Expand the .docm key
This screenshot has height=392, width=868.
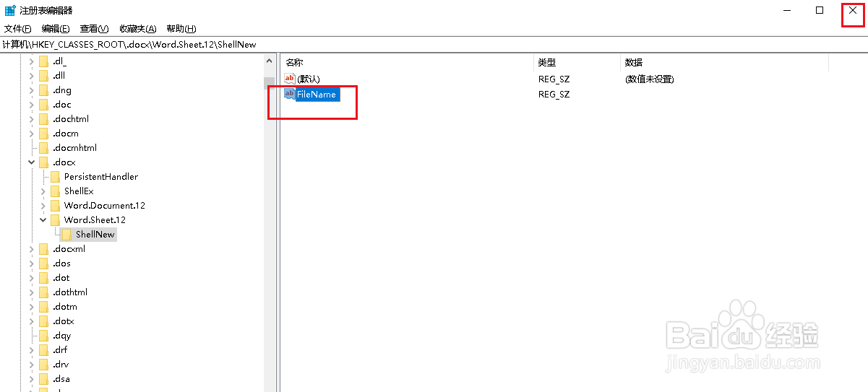31,134
